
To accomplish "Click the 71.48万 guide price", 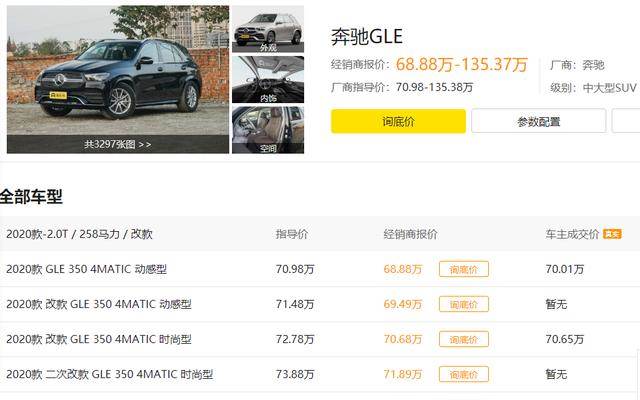I will pos(295,304).
